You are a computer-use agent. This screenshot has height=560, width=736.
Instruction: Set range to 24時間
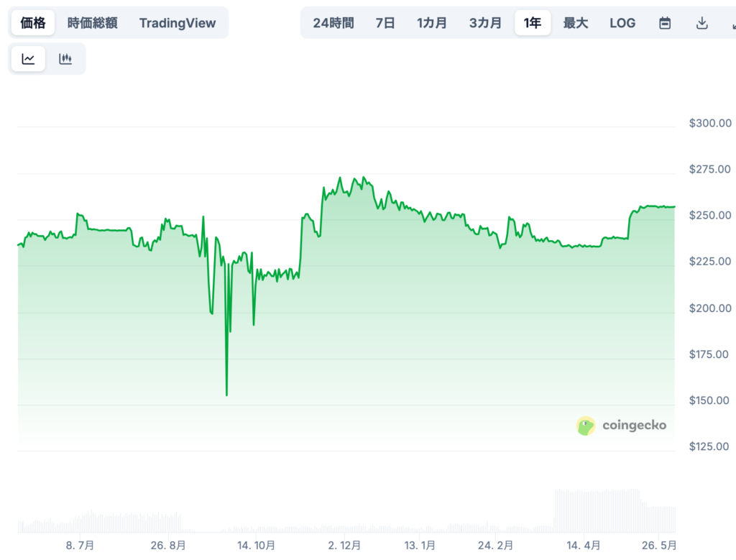coord(333,22)
